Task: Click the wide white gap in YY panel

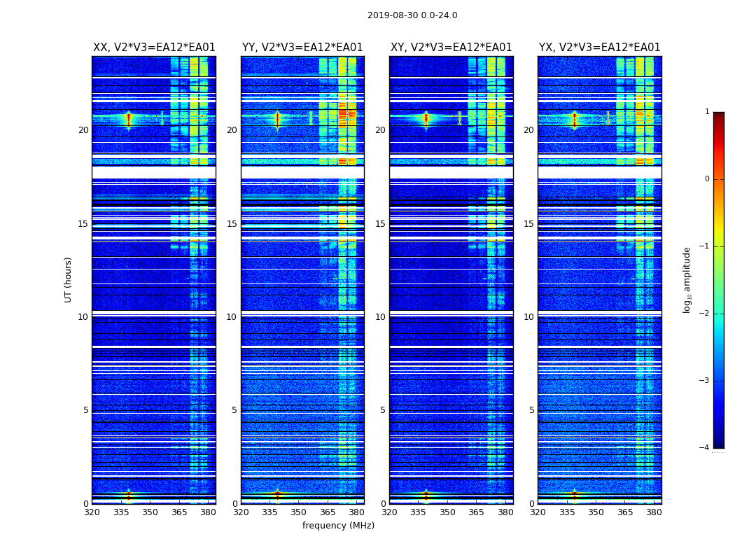Action: pos(302,172)
